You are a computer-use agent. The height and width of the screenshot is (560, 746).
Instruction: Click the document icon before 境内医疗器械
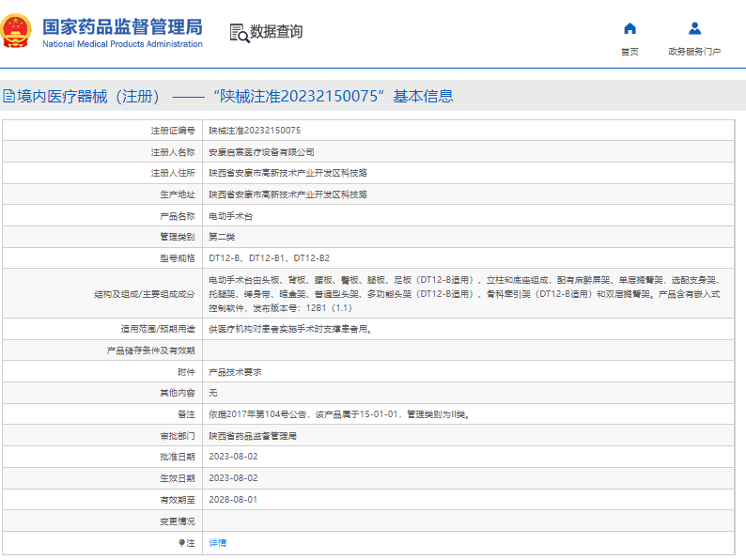coord(9,96)
